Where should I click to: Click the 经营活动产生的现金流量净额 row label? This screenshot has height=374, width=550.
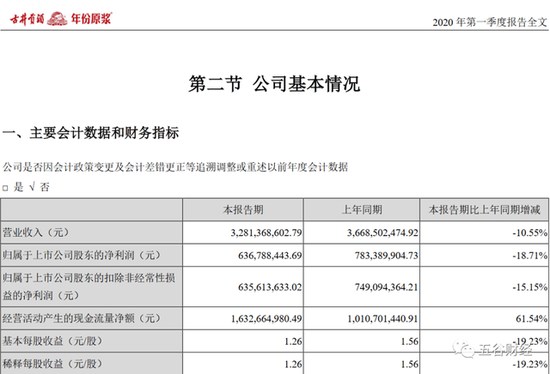click(82, 318)
